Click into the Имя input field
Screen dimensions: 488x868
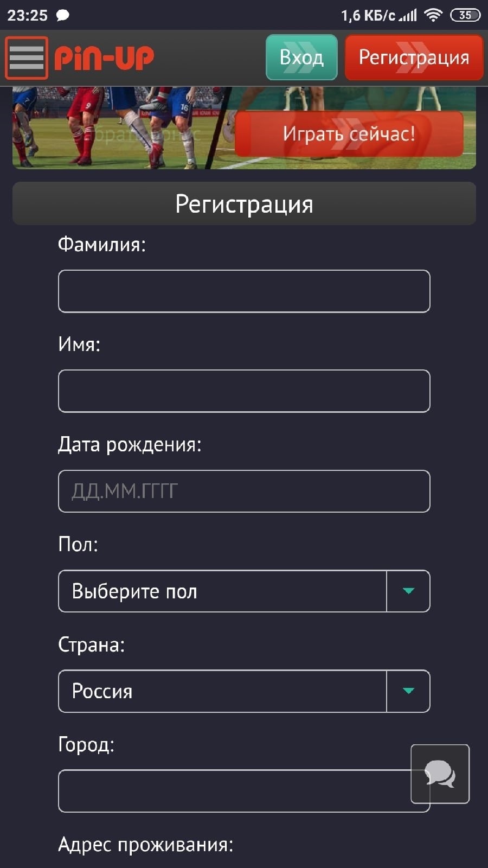tap(244, 391)
